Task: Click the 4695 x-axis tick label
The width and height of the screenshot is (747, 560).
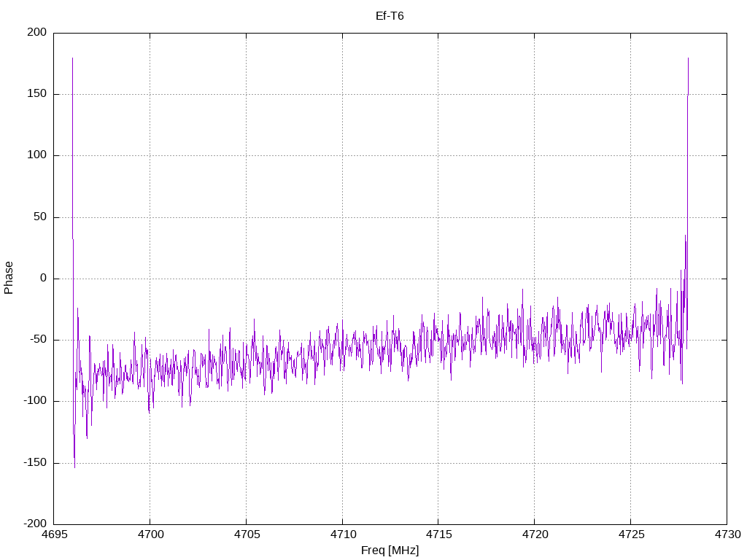Action: pos(54,535)
